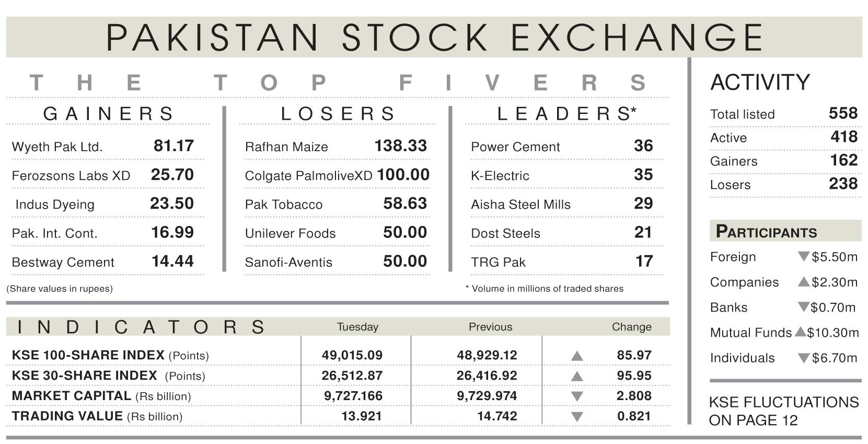The width and height of the screenshot is (868, 444).
Task: Click the up arrow beside KSE 100-Share change
Action: click(577, 356)
